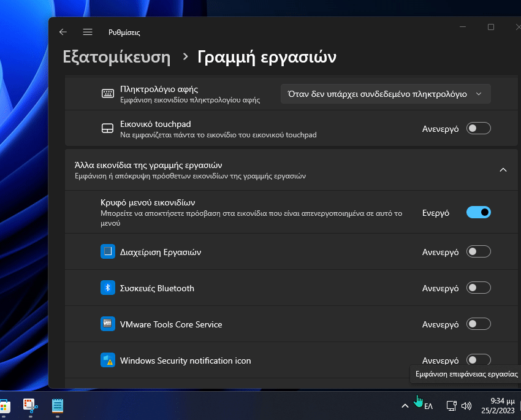Enable VMware Tools Core Service switch
Screen dimensions: 521x420
[479, 324]
